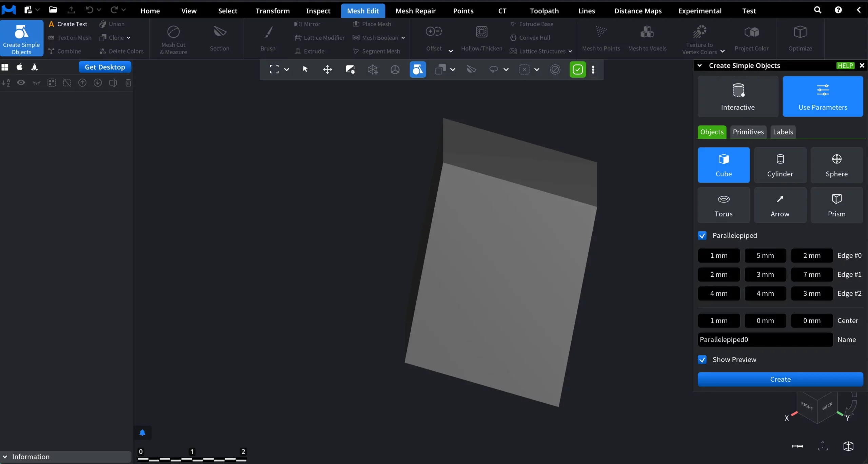The height and width of the screenshot is (464, 868).
Task: Toggle object visibility with the eye icon
Action: point(21,83)
